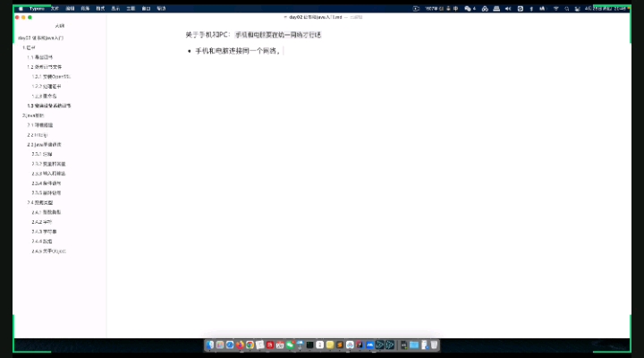The width and height of the screenshot is (644, 358).
Task: Open Launchpad from the Dock
Action: tap(220, 345)
